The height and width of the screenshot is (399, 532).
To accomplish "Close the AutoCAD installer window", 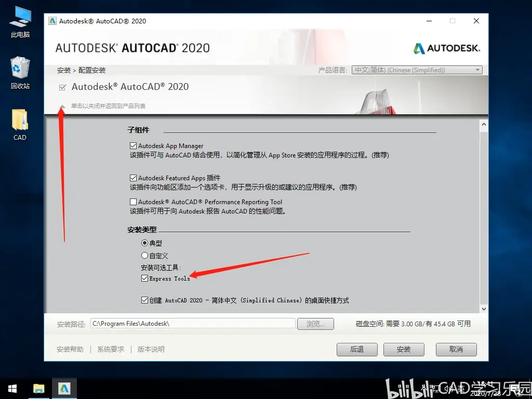I will pyautogui.click(x=476, y=21).
